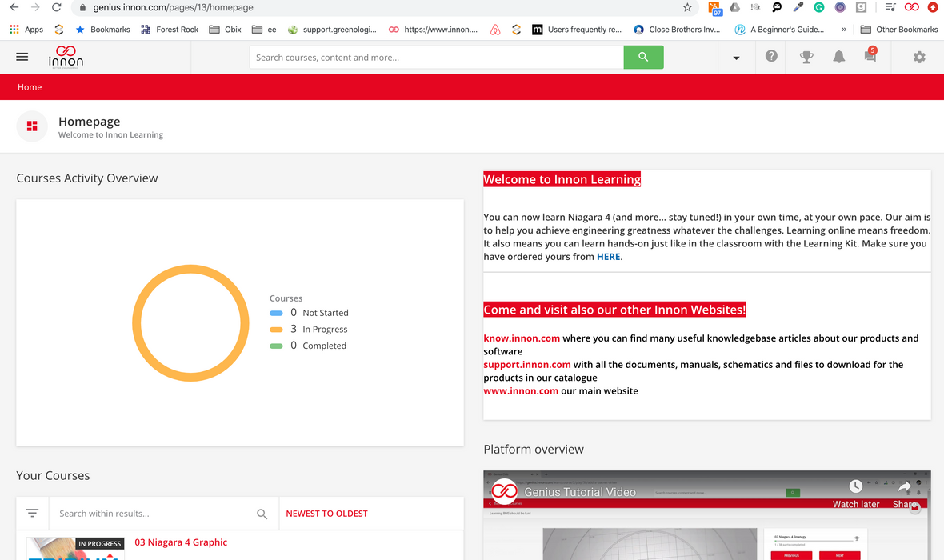This screenshot has height=560, width=944.
Task: Open the Obix bookmarks folder
Action: pyautogui.click(x=225, y=29)
